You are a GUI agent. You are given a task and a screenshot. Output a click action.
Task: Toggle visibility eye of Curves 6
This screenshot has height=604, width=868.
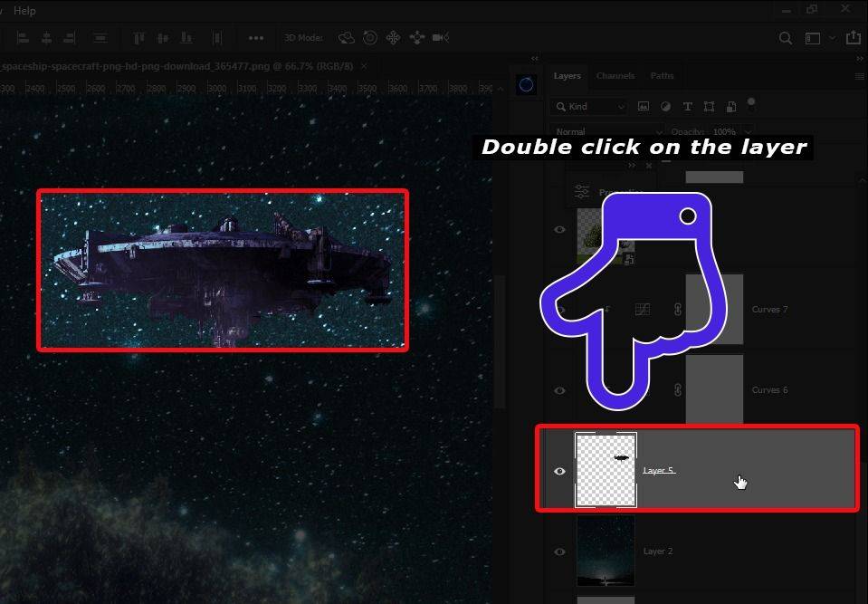(x=559, y=390)
